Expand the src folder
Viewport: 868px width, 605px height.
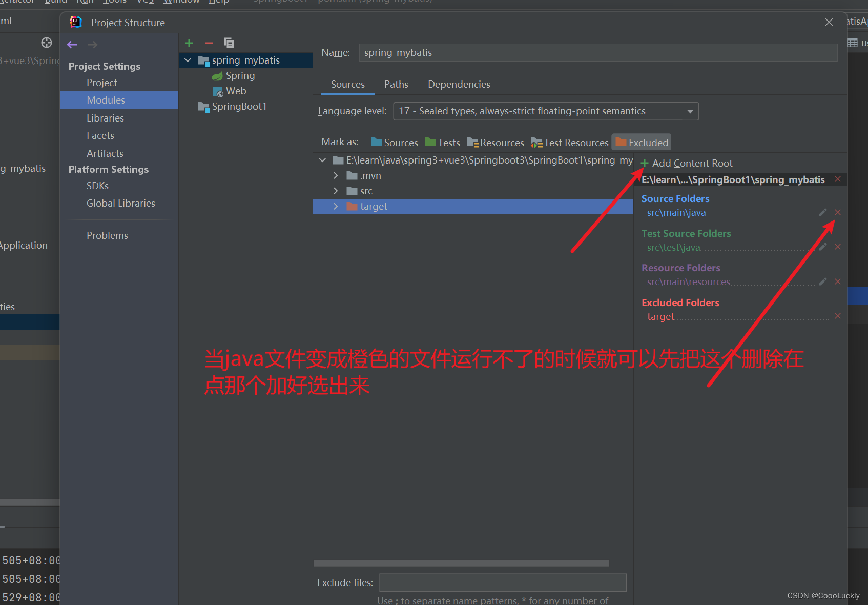point(336,191)
